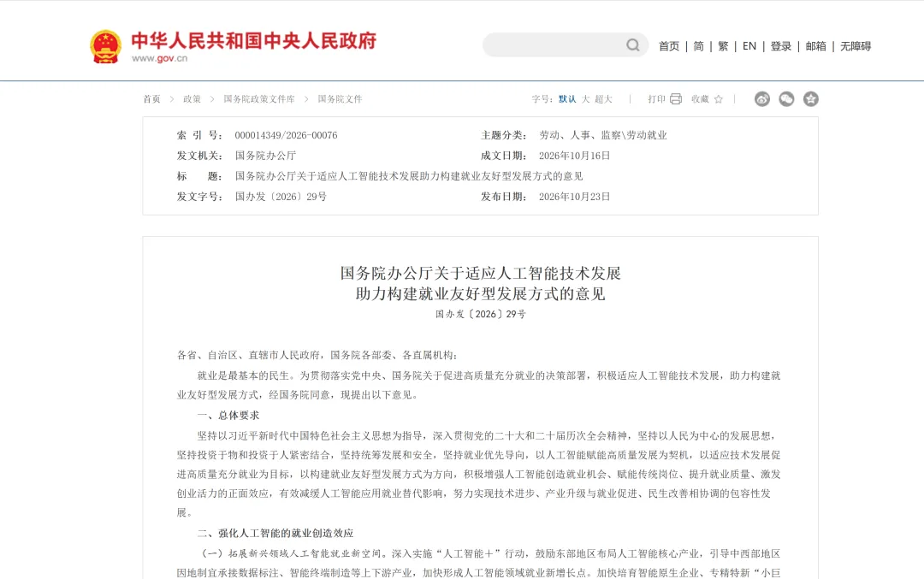Set font size to 超大
The width and height of the screenshot is (924, 579).
click(x=603, y=99)
